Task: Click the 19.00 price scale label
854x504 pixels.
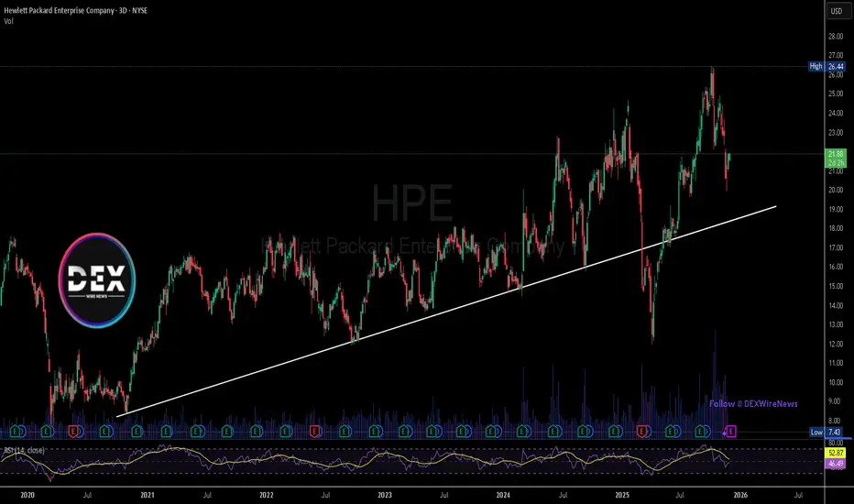Action: click(x=836, y=209)
